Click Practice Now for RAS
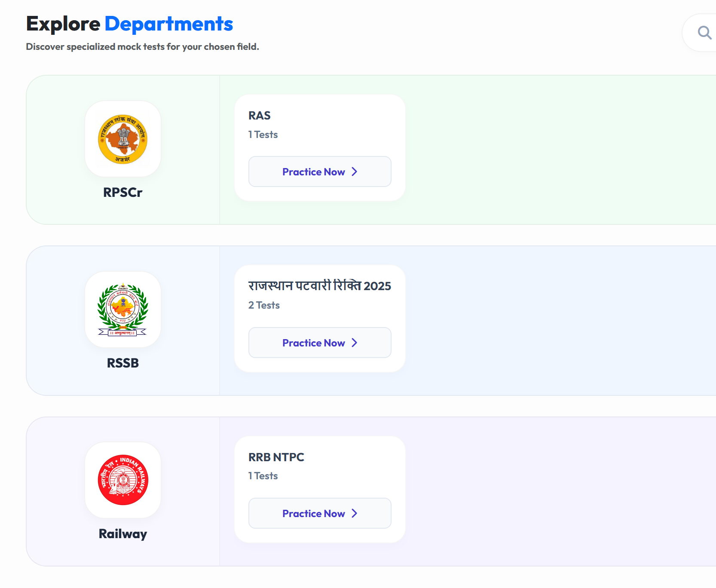Viewport: 716px width, 588px height. pyautogui.click(x=320, y=171)
